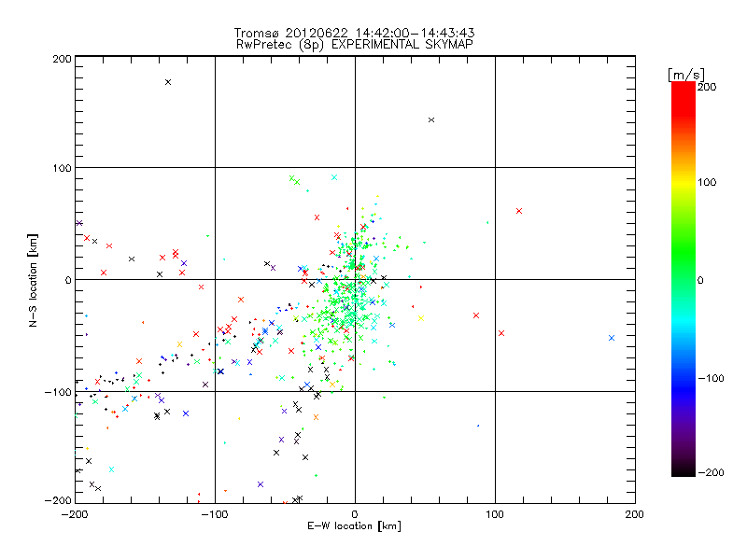Screen dimensions: 747x560
Task: Click the y-axis tick label '-100'
Action: pos(58,392)
